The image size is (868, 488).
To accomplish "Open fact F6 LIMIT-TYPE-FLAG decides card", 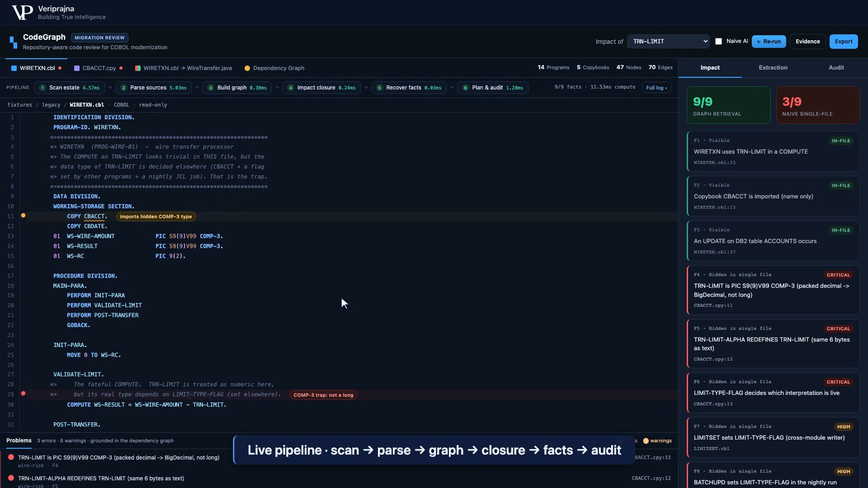I will click(773, 393).
